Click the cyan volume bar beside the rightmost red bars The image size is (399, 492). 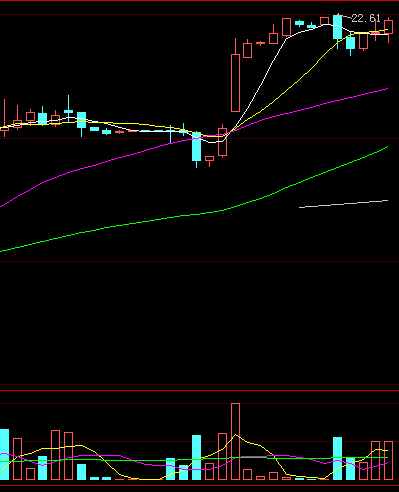pos(350,469)
